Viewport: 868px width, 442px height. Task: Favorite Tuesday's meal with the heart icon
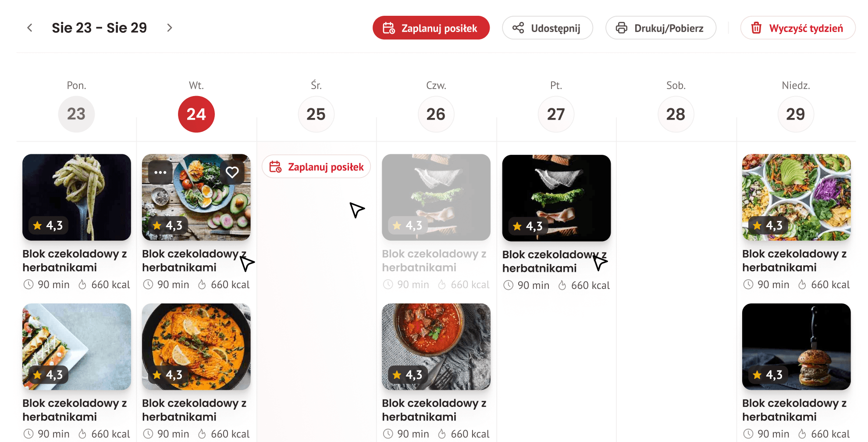(x=232, y=172)
